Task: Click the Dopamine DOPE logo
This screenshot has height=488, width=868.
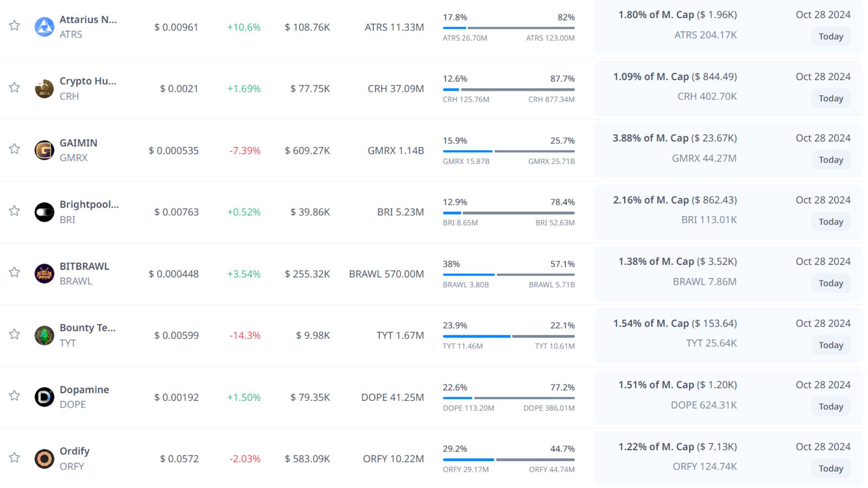Action: click(x=44, y=397)
